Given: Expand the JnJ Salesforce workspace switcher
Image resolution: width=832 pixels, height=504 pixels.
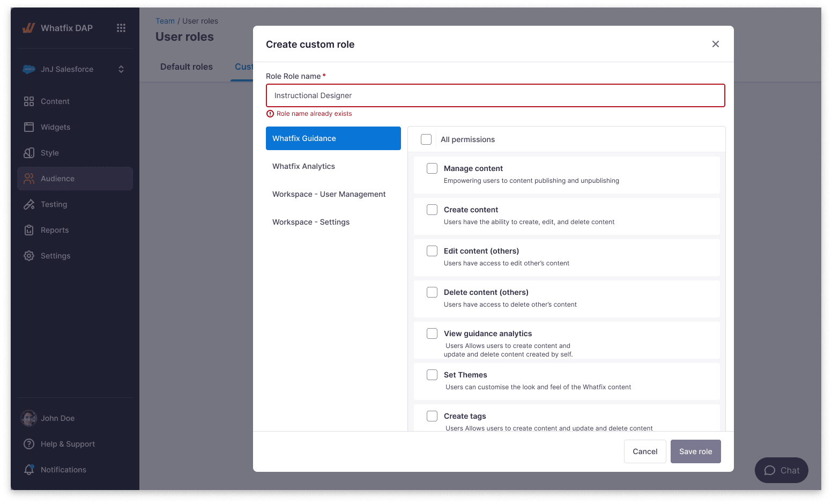Looking at the screenshot, I should [75, 69].
